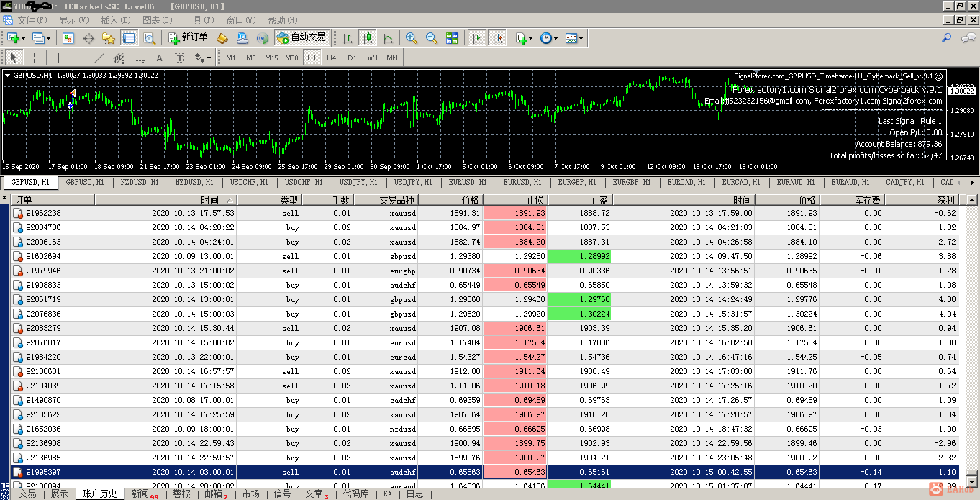Image resolution: width=980 pixels, height=500 pixels.
Task: Select the H4 timeframe button
Action: tap(331, 58)
